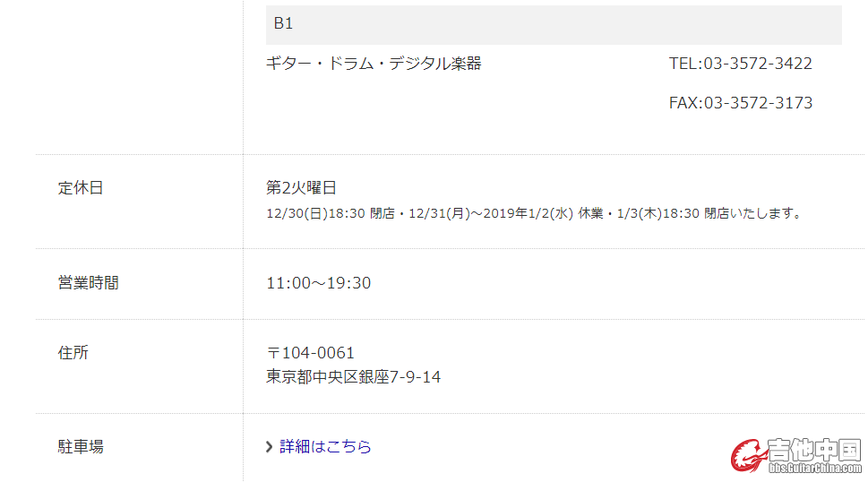The height and width of the screenshot is (482, 868).
Task: Click the 定休日 row label
Action: pyautogui.click(x=81, y=188)
